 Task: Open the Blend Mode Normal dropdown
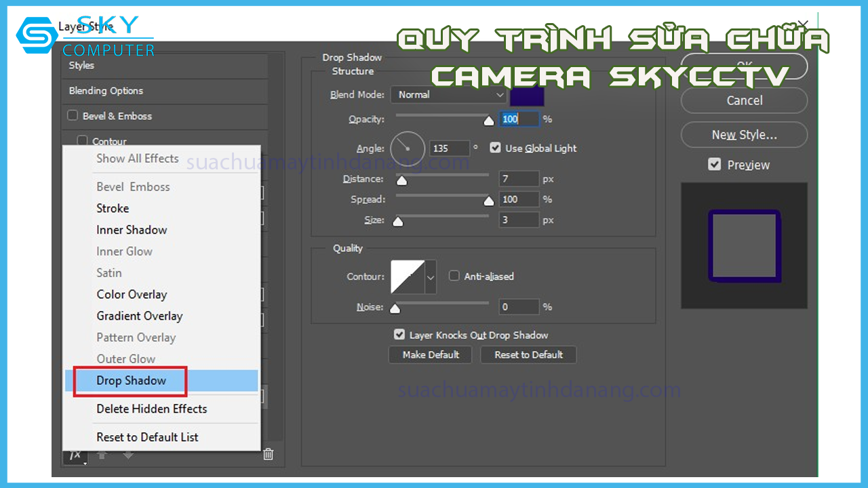tap(449, 95)
